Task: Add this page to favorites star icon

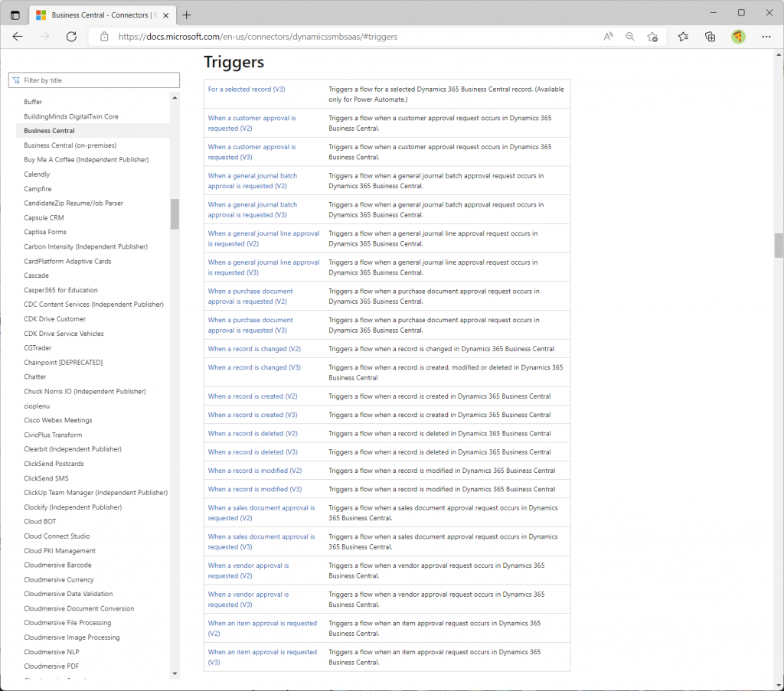Action: [652, 37]
